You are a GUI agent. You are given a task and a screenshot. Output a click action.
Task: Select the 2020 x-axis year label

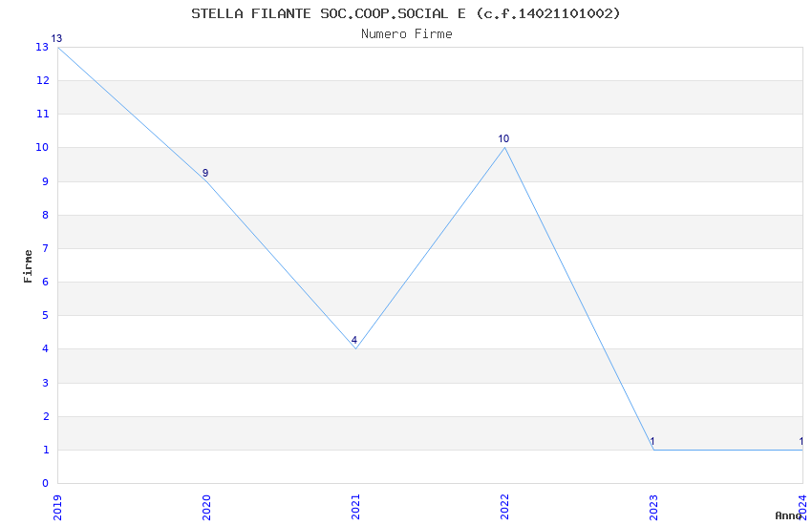pos(206,507)
